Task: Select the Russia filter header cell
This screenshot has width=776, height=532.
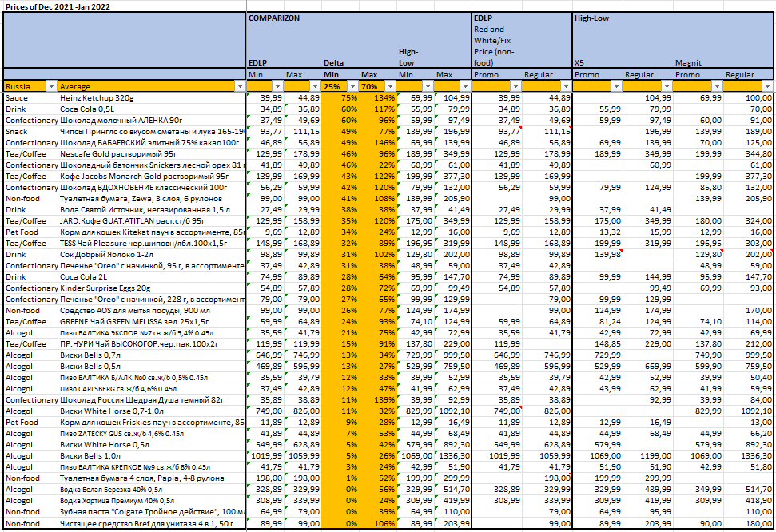Action: pyautogui.click(x=30, y=86)
